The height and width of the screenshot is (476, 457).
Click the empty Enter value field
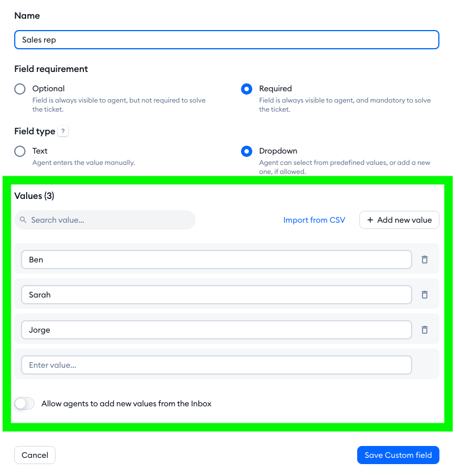click(x=216, y=365)
